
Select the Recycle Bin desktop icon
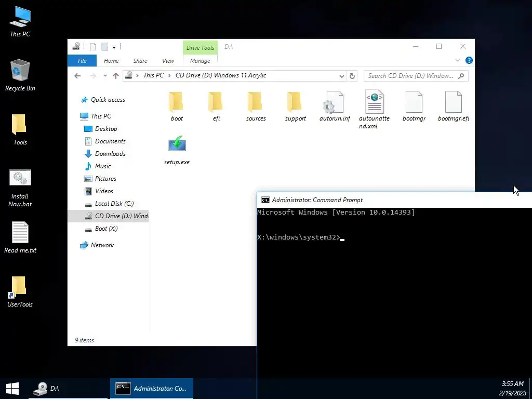coord(20,76)
